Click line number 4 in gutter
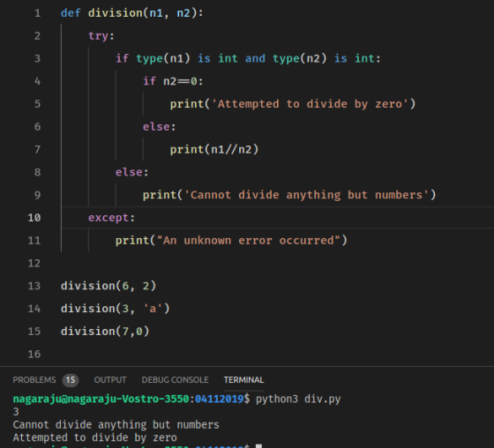Image resolution: width=494 pixels, height=448 pixels. pyautogui.click(x=37, y=81)
